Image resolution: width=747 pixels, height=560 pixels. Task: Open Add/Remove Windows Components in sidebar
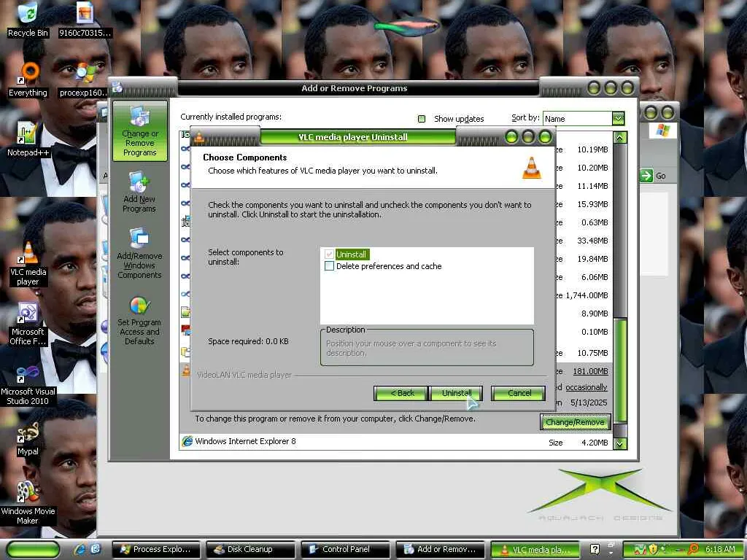pyautogui.click(x=139, y=253)
